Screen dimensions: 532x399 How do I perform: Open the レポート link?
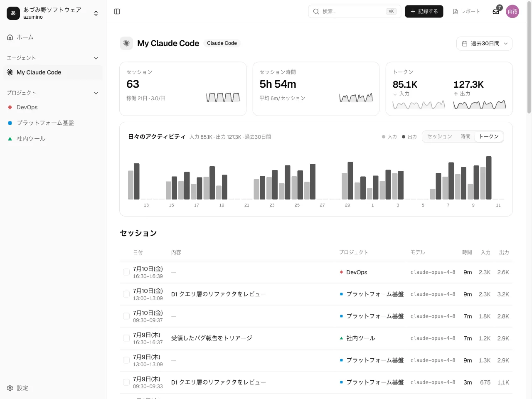(x=466, y=12)
